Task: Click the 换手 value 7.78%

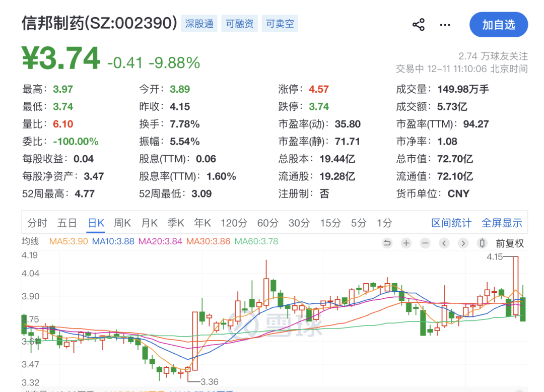Action: 184,124
